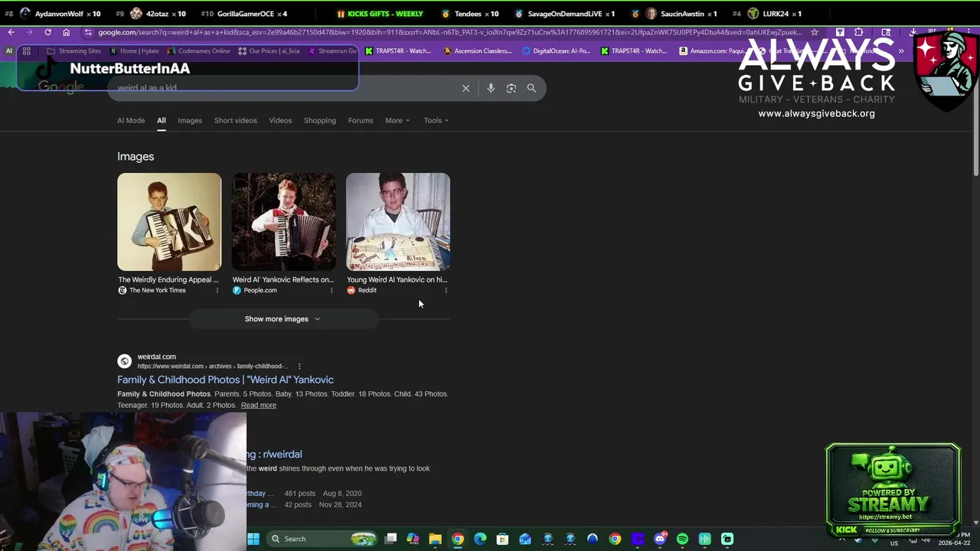Open Google Lens image search icon
The image size is (980, 551).
(x=511, y=88)
